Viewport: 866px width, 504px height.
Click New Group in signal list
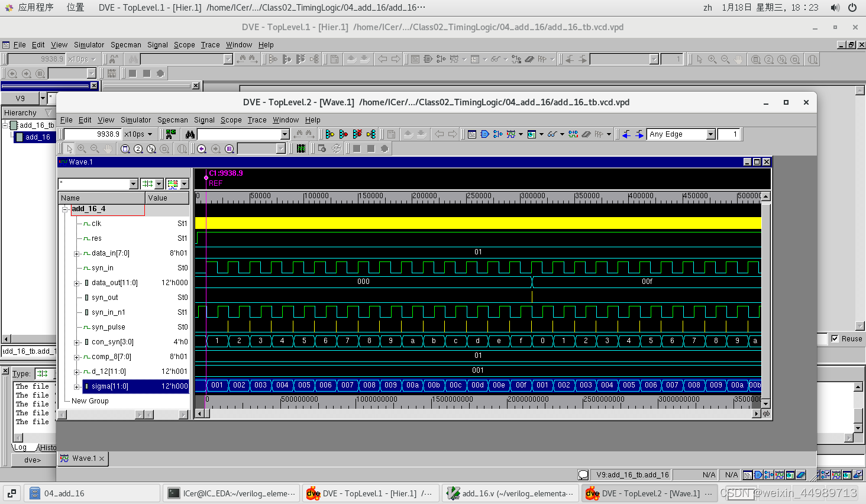pos(90,401)
